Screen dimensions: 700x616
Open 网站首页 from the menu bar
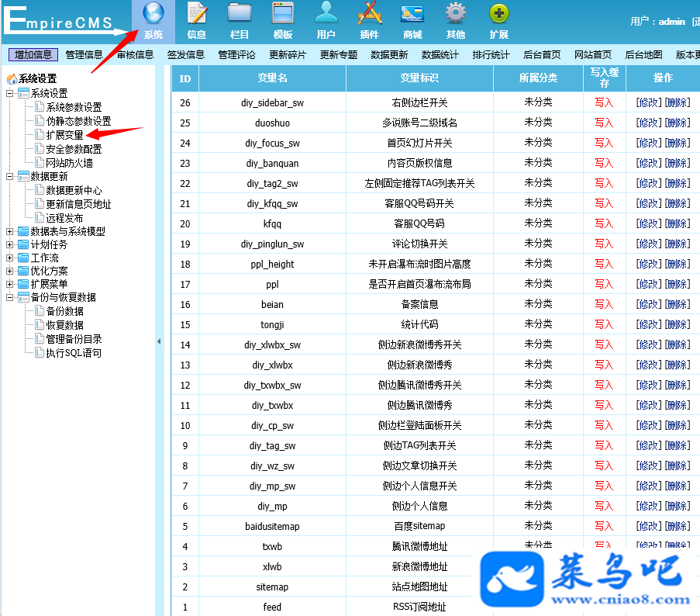[593, 54]
